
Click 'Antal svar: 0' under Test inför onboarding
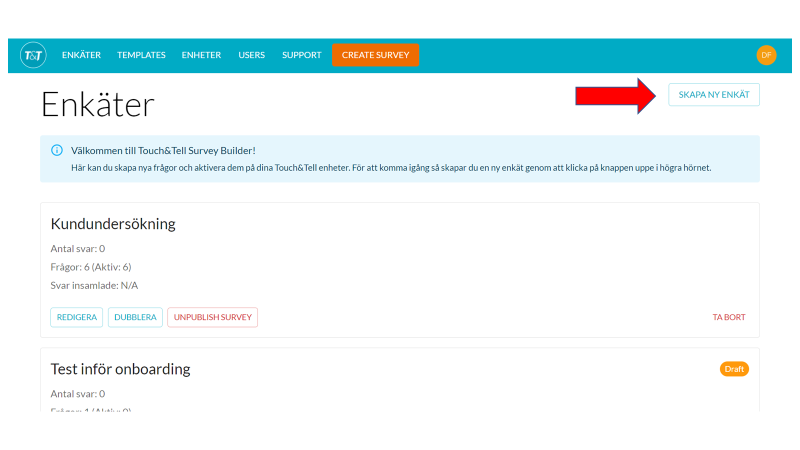pyautogui.click(x=78, y=393)
